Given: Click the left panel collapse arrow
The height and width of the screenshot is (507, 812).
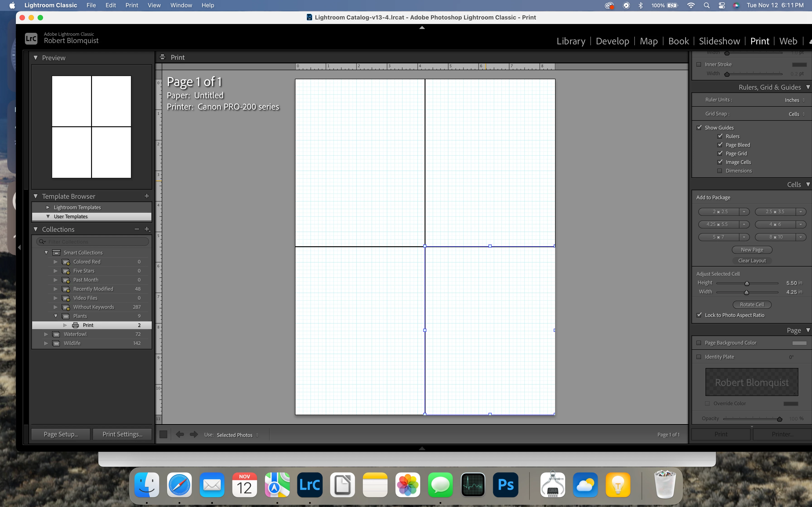Looking at the screenshot, I should (x=19, y=247).
